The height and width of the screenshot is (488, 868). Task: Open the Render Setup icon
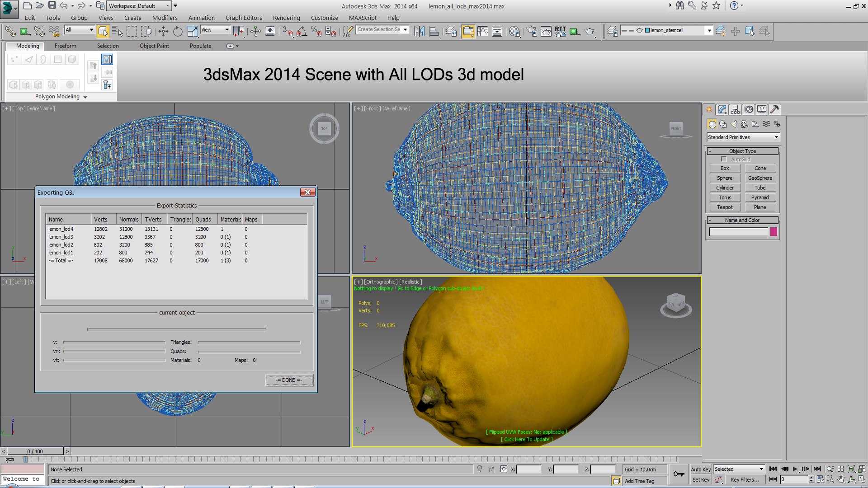[x=532, y=31]
